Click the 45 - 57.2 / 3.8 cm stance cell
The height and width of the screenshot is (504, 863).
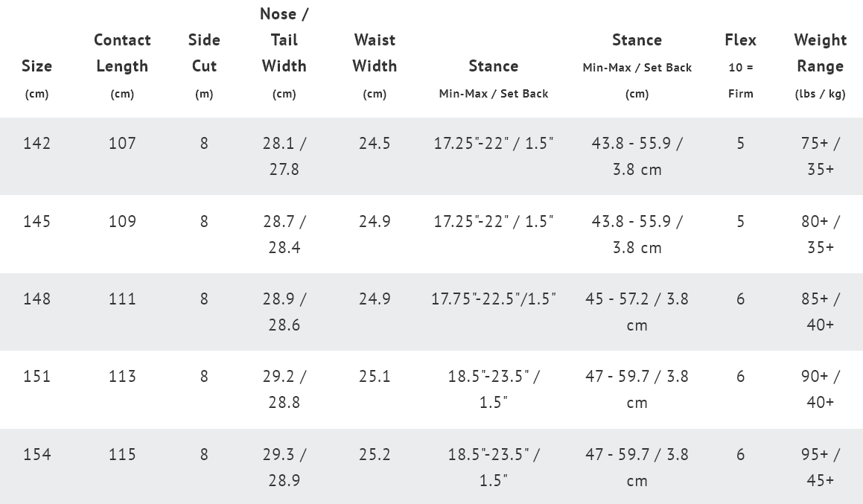tap(637, 311)
